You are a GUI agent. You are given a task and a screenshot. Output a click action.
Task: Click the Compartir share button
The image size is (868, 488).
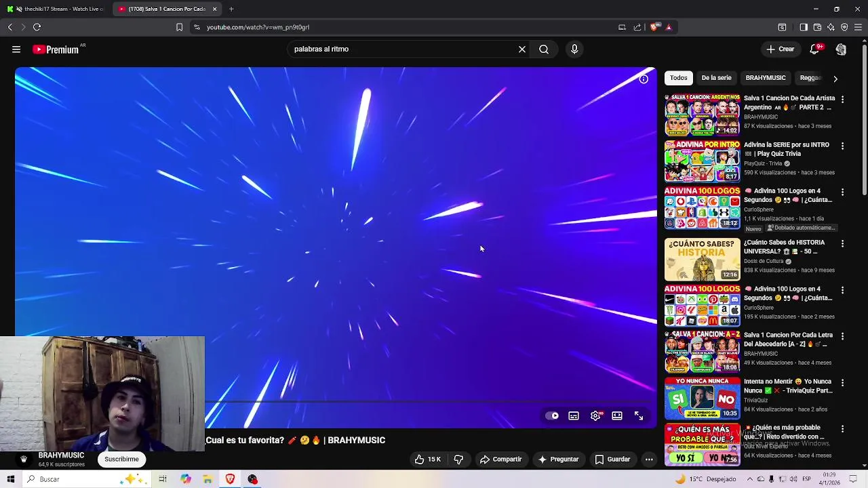tap(500, 459)
